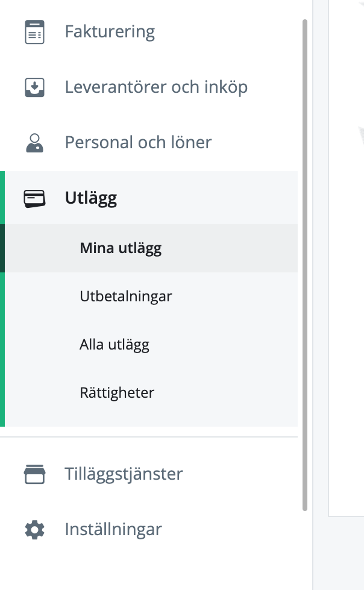Click the download arrow inside the inbox icon
The width and height of the screenshot is (364, 590).
34,86
